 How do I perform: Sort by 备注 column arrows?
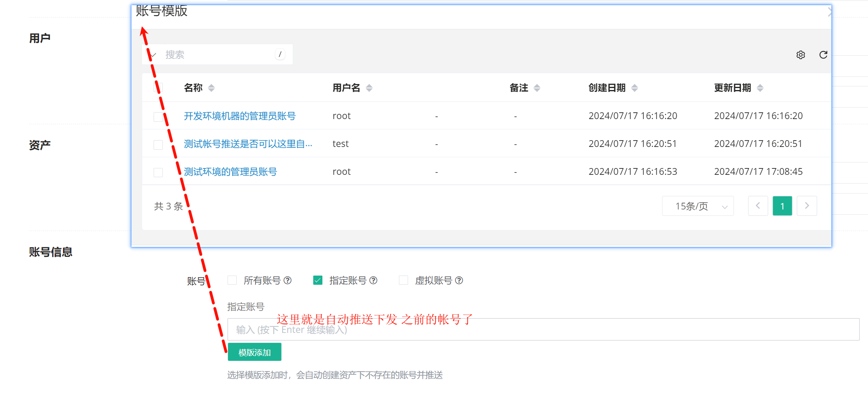pos(537,88)
